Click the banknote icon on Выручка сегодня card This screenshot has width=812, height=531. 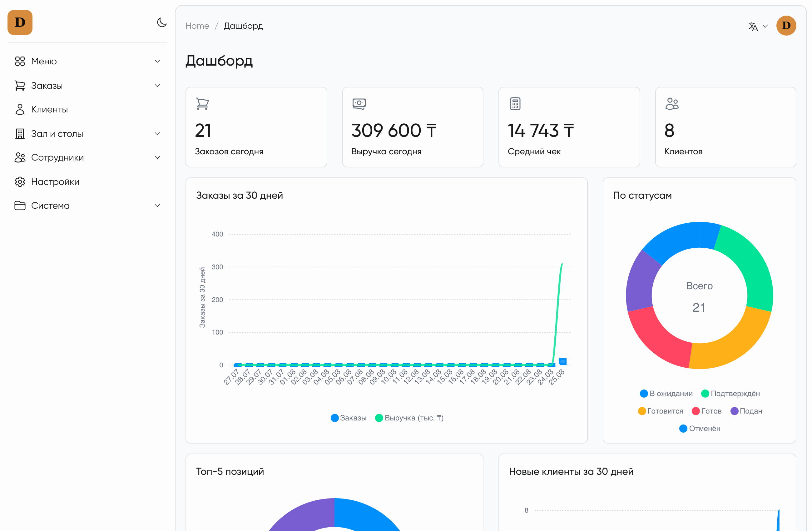click(x=359, y=103)
